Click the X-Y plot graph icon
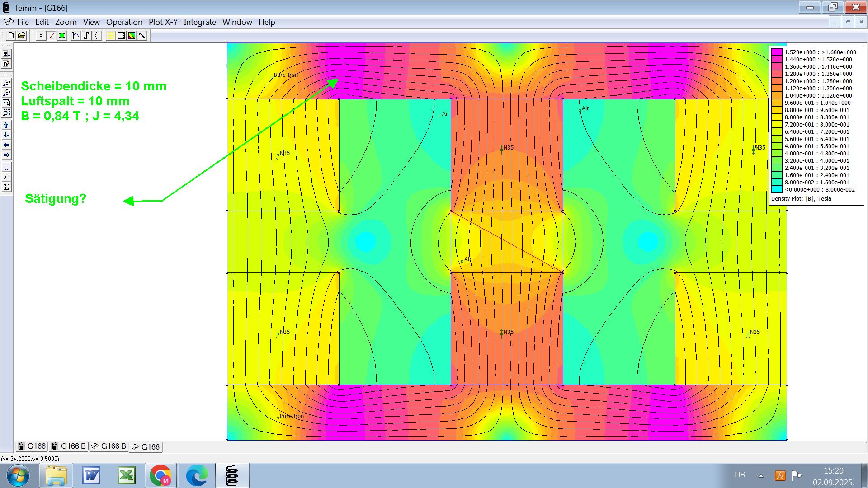Viewport: 868px width, 488px height. (76, 36)
